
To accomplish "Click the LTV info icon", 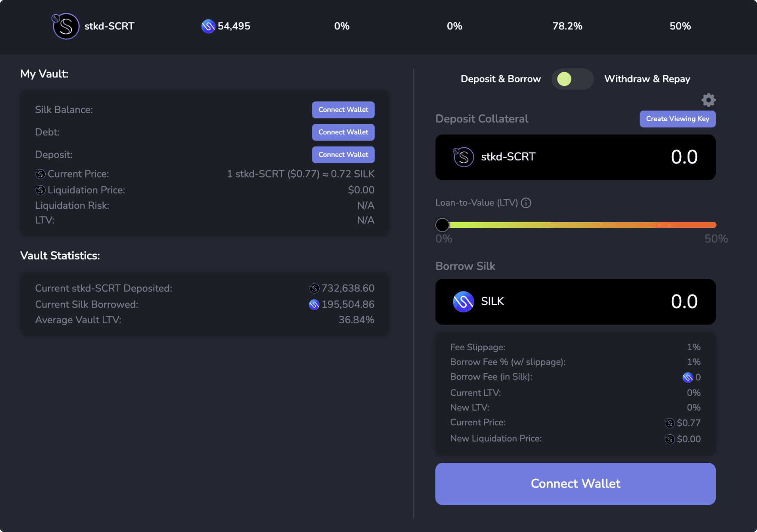I will (x=526, y=203).
